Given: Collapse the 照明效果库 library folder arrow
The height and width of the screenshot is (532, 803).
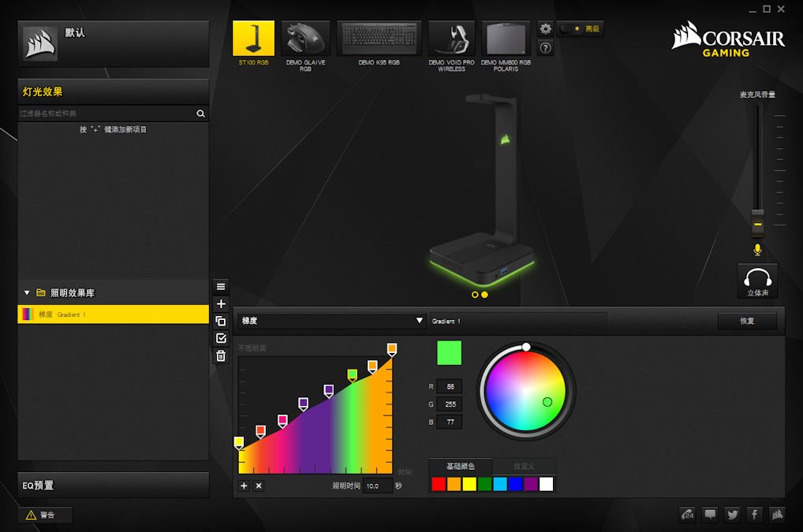Looking at the screenshot, I should click(27, 293).
